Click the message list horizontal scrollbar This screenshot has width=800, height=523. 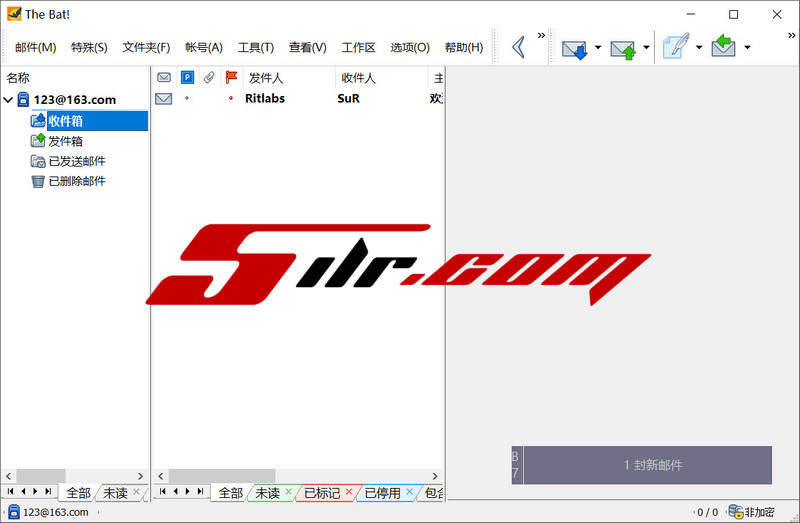point(300,476)
